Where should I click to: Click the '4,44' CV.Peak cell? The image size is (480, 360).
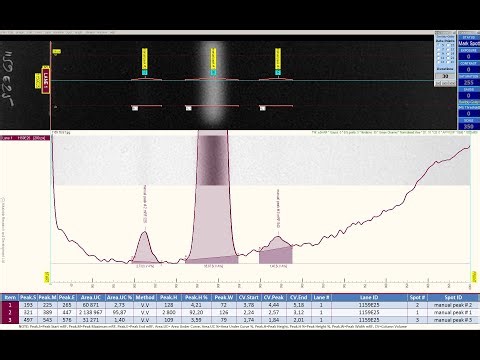[275, 305]
